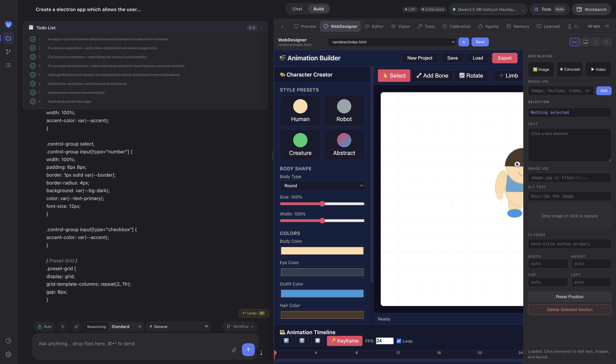Click the New Project button
The image size is (616, 364).
coord(420,58)
